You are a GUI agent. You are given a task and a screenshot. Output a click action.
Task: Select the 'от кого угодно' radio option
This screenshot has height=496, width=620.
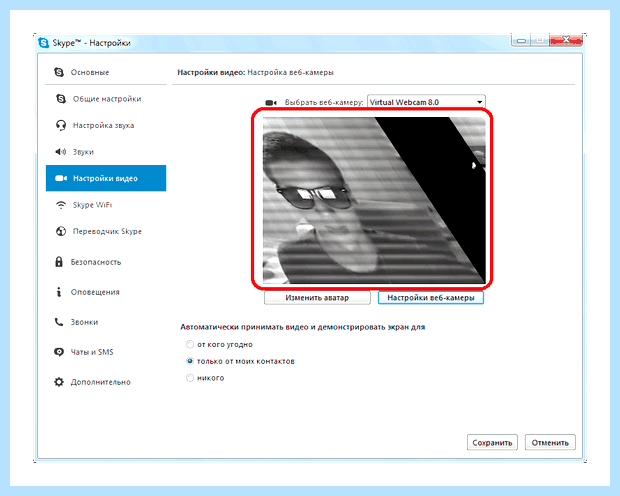tap(190, 345)
